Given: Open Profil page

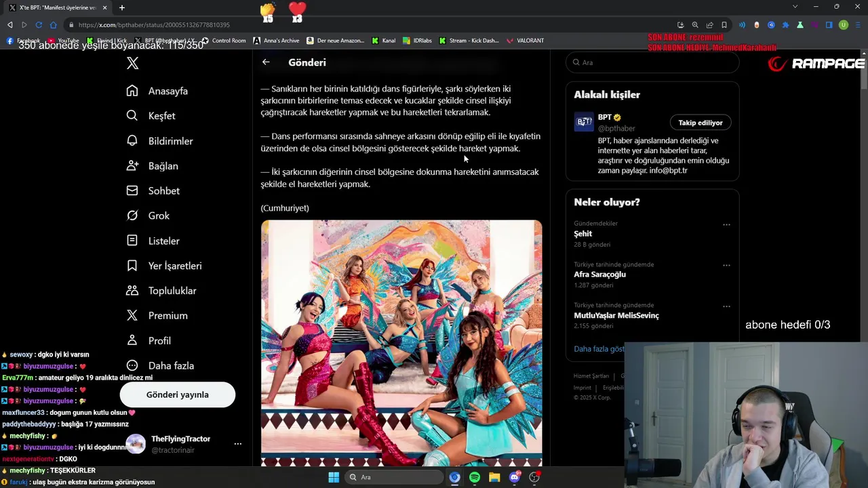Looking at the screenshot, I should [149, 341].
